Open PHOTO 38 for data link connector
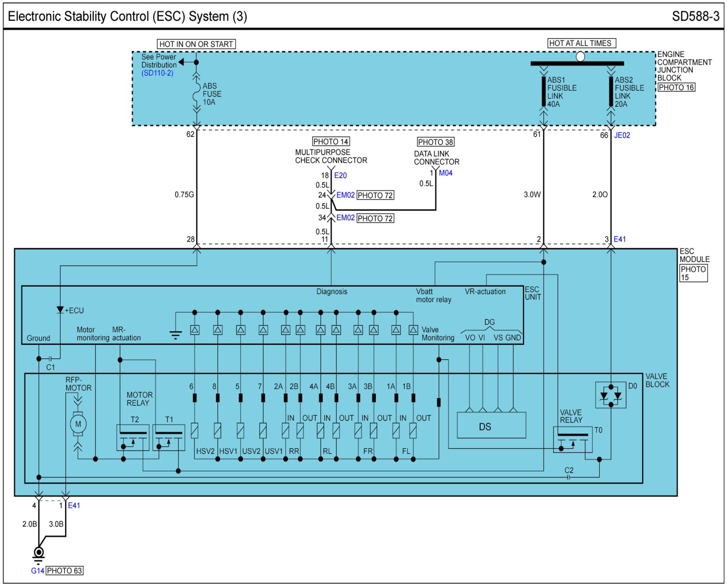This screenshot has height=588, width=727. click(435, 142)
